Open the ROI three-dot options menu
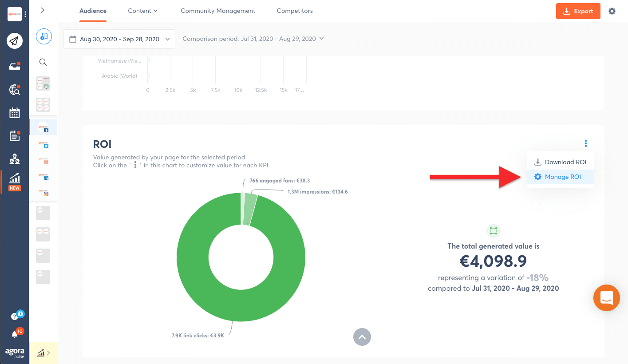Viewport: 628px width, 364px height. pyautogui.click(x=586, y=143)
